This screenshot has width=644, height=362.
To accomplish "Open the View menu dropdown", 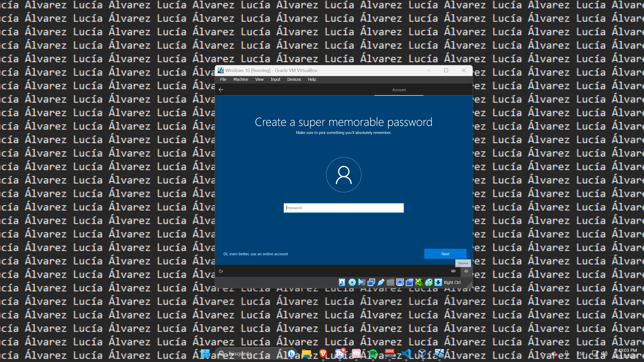I will point(259,79).
